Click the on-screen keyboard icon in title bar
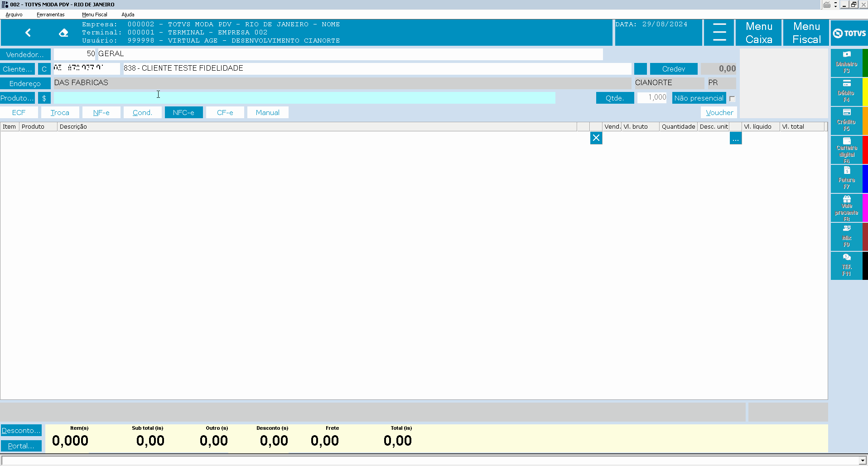868x466 pixels. coord(827,5)
